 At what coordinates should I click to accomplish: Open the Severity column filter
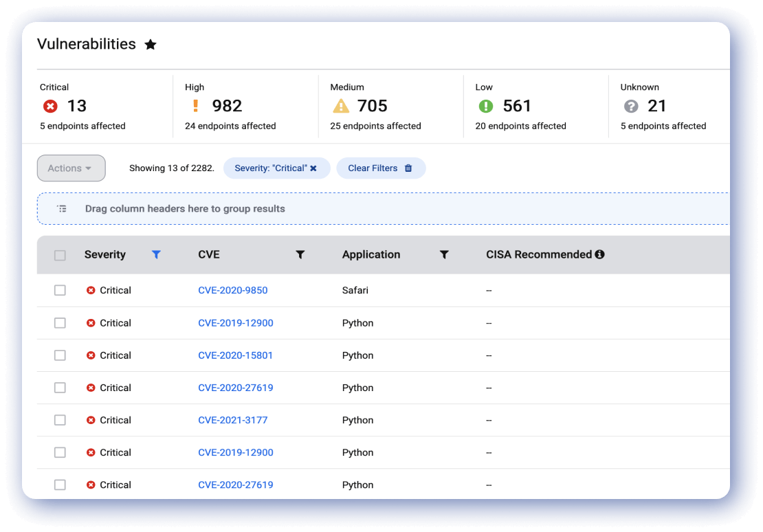156,254
